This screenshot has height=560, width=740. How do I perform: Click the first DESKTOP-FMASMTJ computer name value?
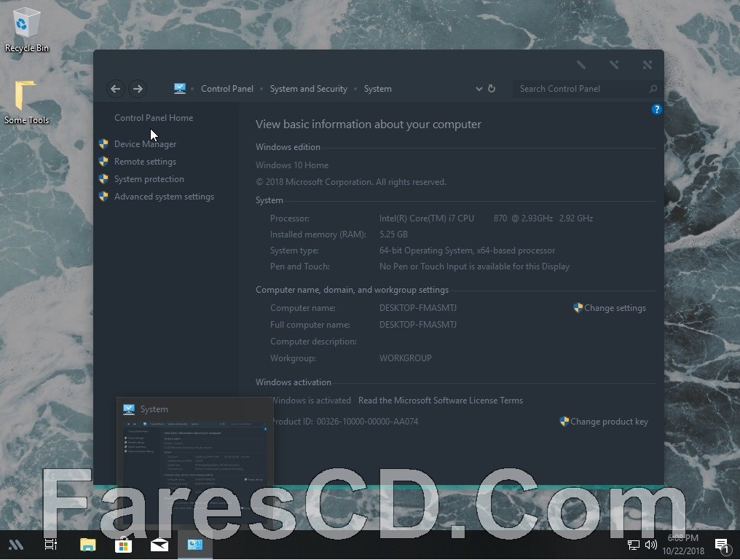417,308
